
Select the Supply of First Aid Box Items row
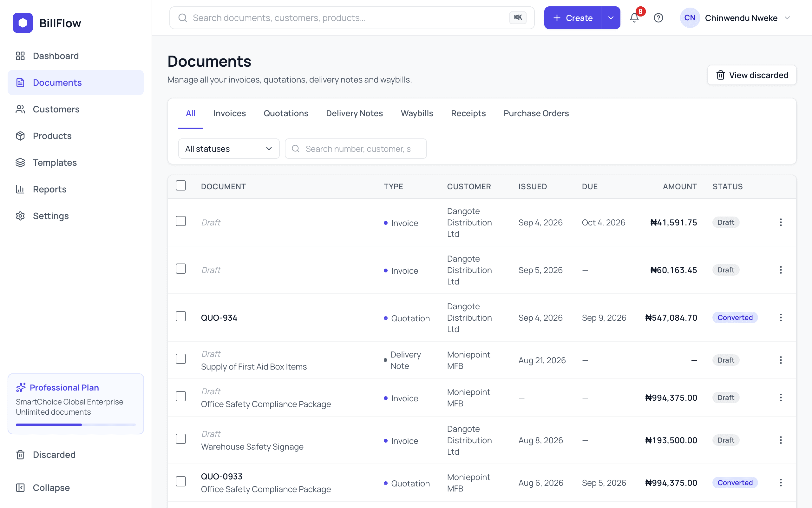click(181, 359)
